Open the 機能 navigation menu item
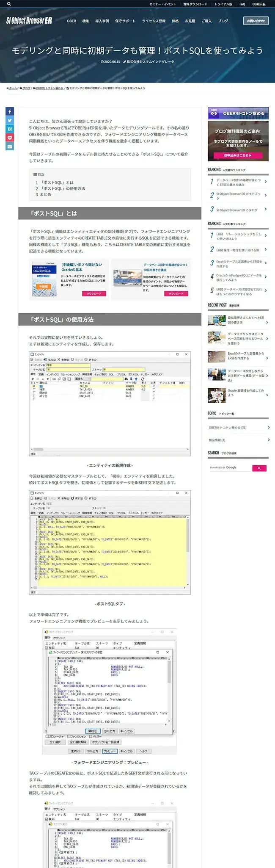 (x=85, y=21)
